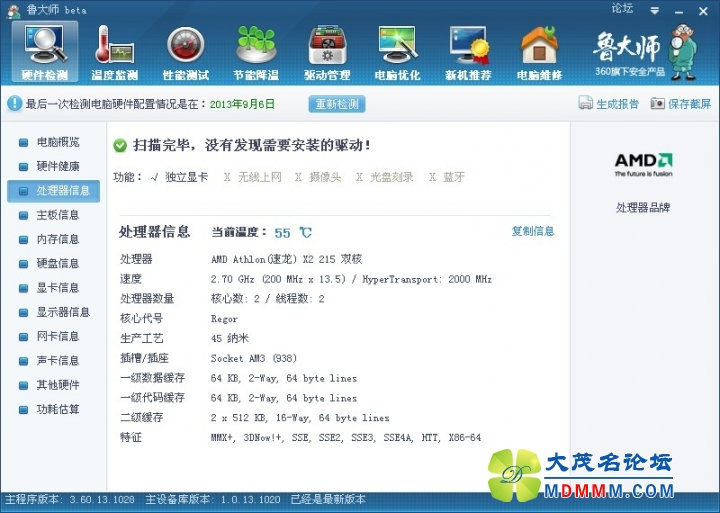Viewport: 720px width, 513px height.
Task: Click the 2013年9月6日 detection date
Action: coord(242,104)
